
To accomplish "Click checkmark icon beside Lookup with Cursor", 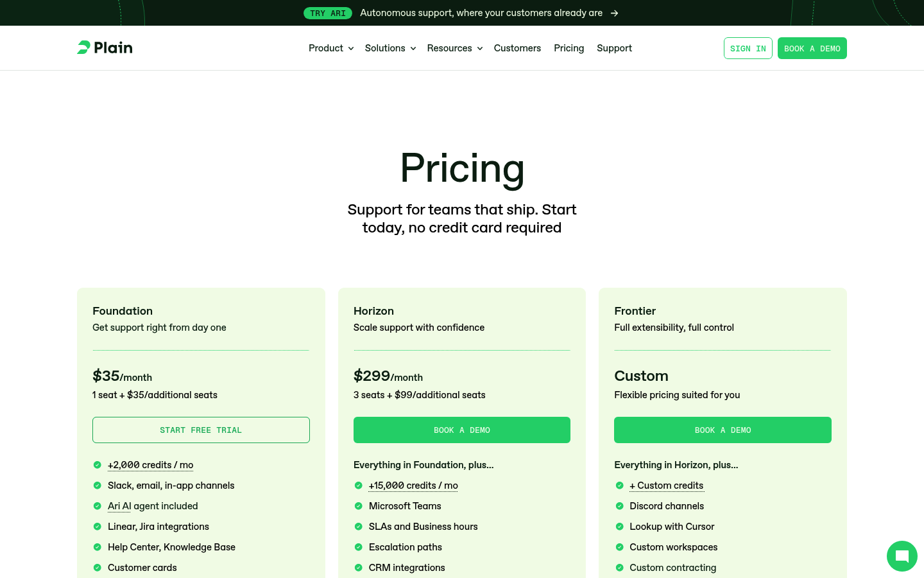I will [x=619, y=527].
